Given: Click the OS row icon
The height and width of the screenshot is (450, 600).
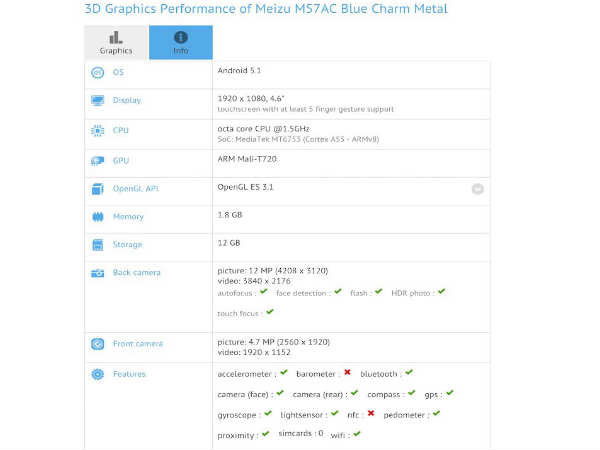Looking at the screenshot, I should [x=98, y=72].
